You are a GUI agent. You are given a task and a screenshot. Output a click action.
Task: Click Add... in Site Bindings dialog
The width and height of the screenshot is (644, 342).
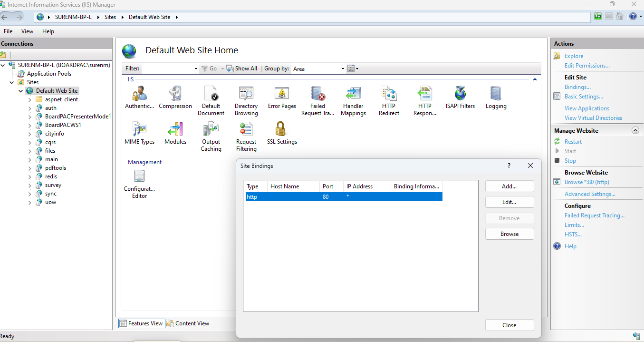[509, 186]
